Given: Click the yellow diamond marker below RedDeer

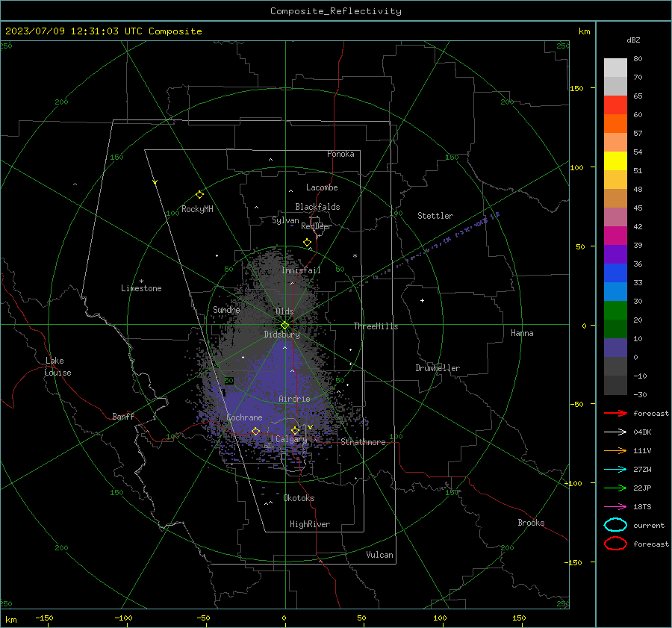Looking at the screenshot, I should 308,243.
